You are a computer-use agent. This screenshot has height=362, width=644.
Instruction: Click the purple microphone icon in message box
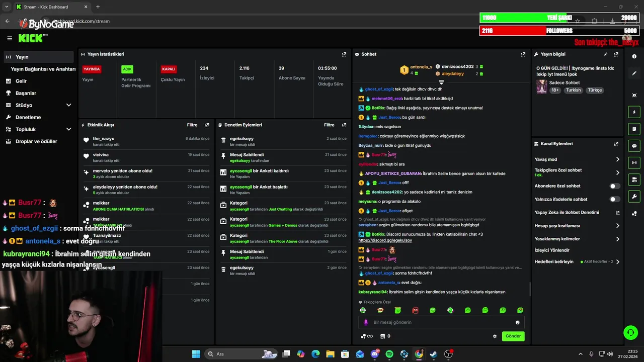366,322
